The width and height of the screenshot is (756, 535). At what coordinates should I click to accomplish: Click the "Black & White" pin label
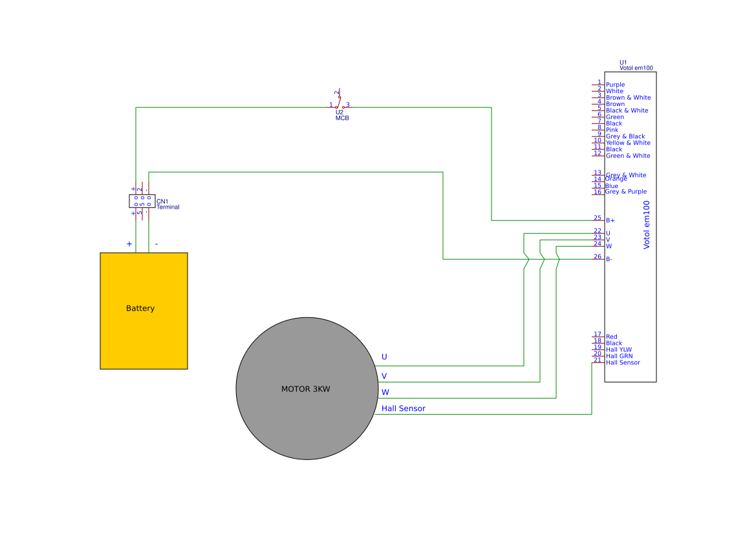[x=627, y=110]
